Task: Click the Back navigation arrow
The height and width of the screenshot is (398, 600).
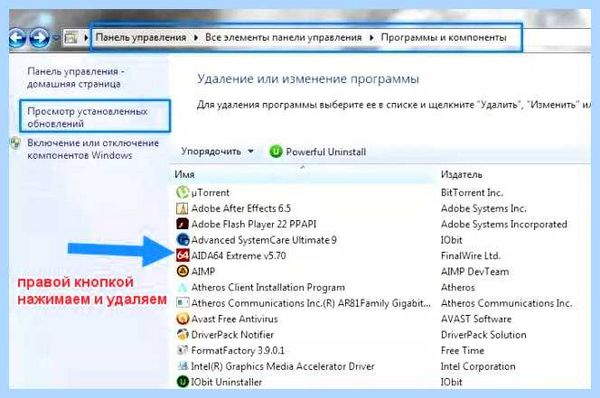Action: [18, 38]
